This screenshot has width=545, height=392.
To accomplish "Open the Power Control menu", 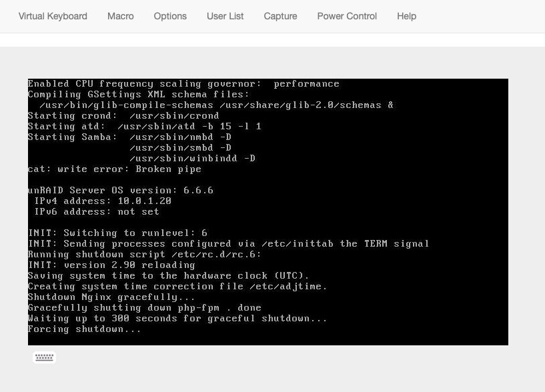I will tap(347, 16).
